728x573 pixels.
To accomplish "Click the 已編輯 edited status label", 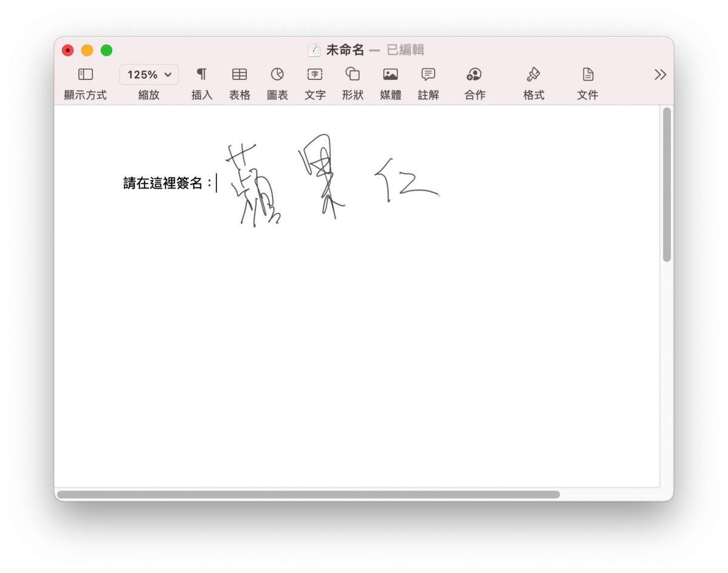I will (405, 50).
